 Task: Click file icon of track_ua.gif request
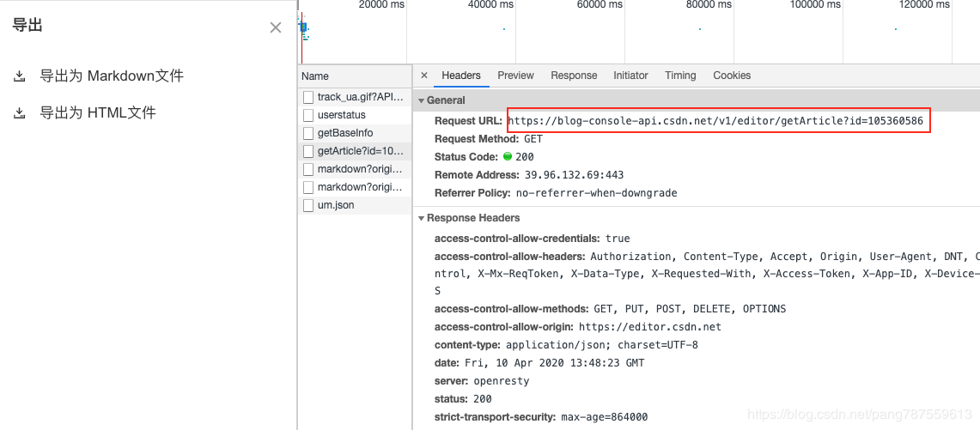(x=307, y=97)
